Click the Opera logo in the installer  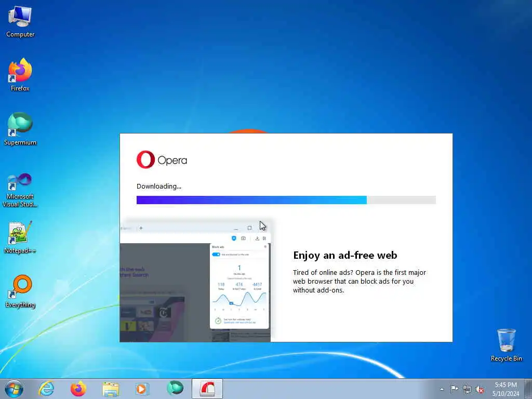(162, 159)
